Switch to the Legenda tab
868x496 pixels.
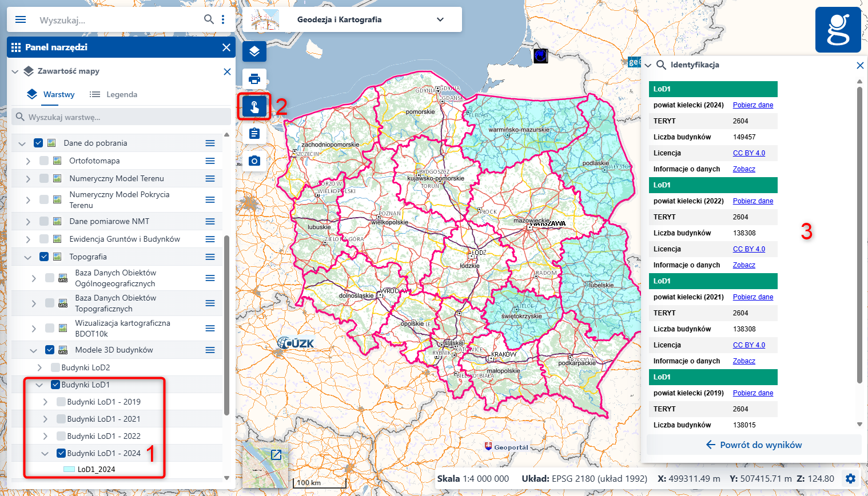tap(114, 94)
